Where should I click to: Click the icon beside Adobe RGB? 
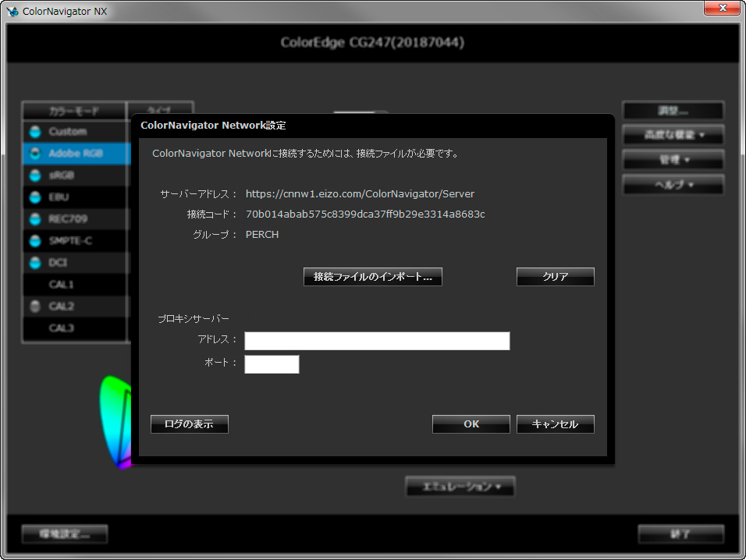35,153
